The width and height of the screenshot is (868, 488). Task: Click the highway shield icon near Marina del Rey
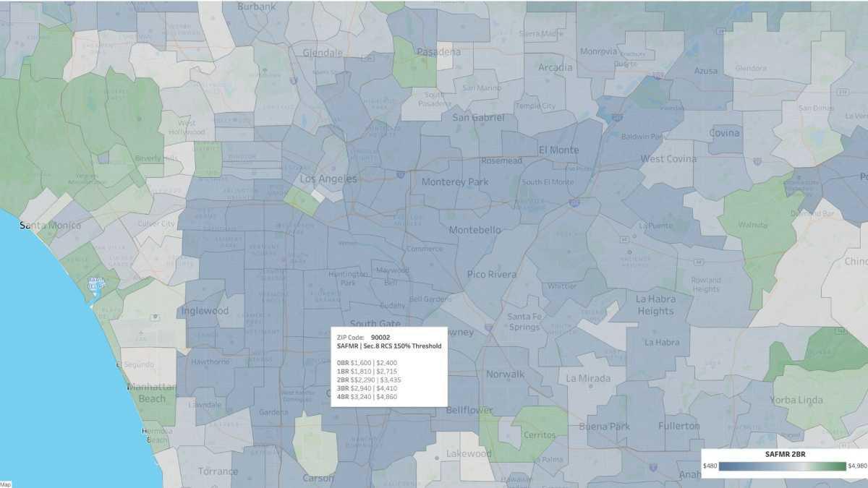(x=95, y=283)
